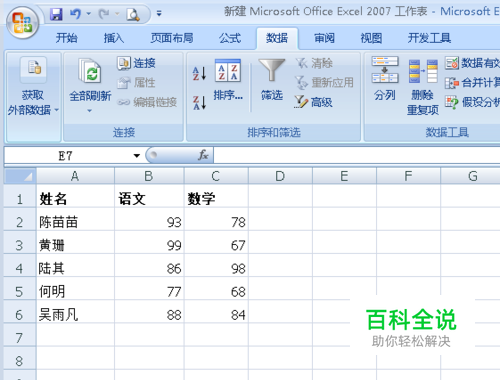Open 数据有效性 data validation
Image resolution: width=500 pixels, height=380 pixels.
[x=472, y=63]
